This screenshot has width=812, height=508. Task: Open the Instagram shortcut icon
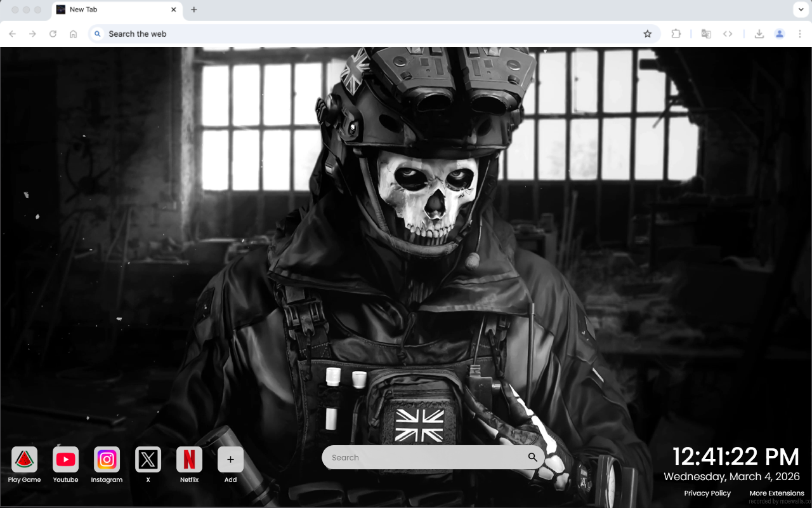tap(107, 460)
